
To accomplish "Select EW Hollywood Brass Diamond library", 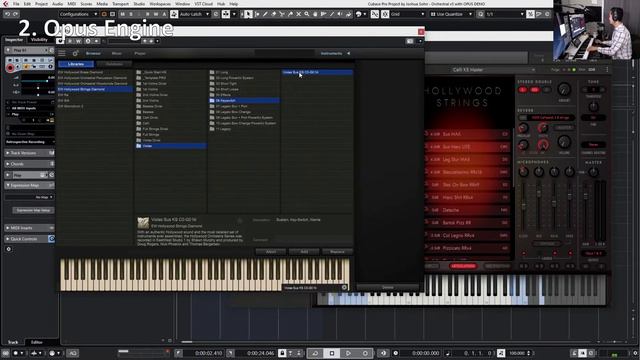I will click(95, 72).
